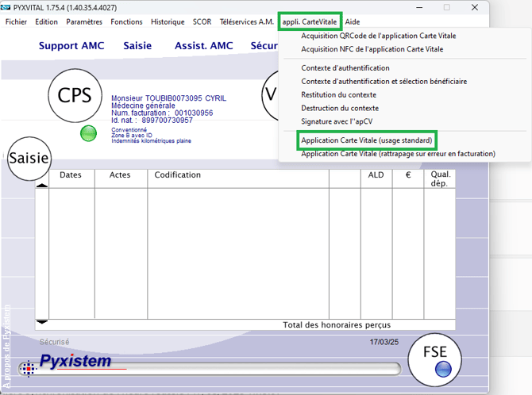The image size is (532, 395).
Task: Close the PYXVITAL window
Action: 475,7
